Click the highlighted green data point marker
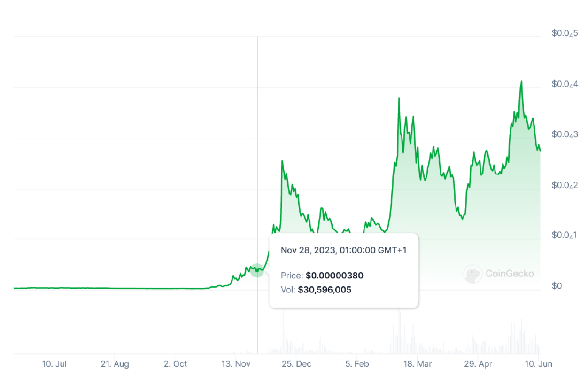Image resolution: width=588 pixels, height=379 pixels. click(257, 270)
